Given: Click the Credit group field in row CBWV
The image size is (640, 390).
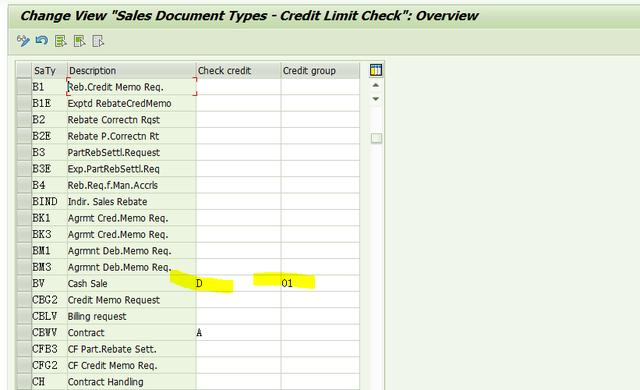Looking at the screenshot, I should pos(320,332).
